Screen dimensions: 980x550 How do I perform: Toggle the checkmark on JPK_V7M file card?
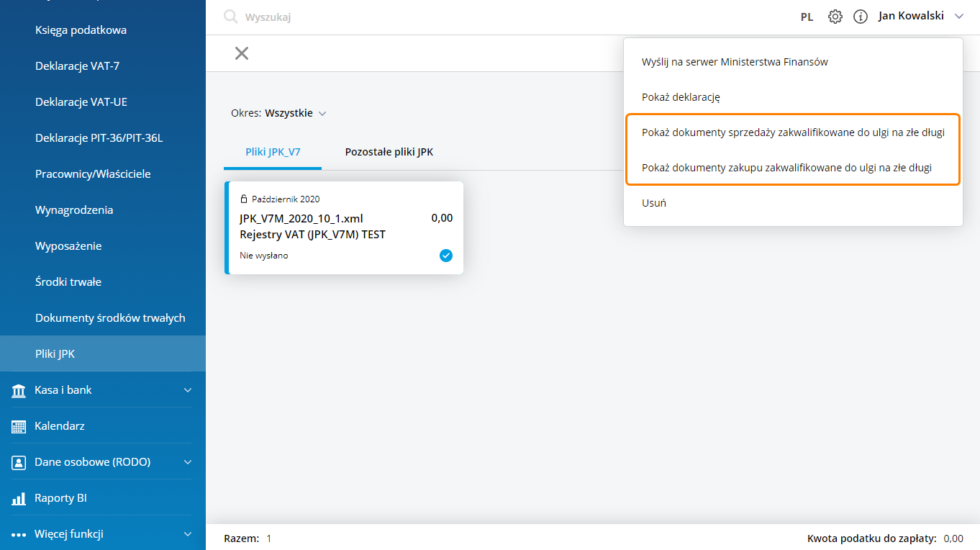(446, 255)
